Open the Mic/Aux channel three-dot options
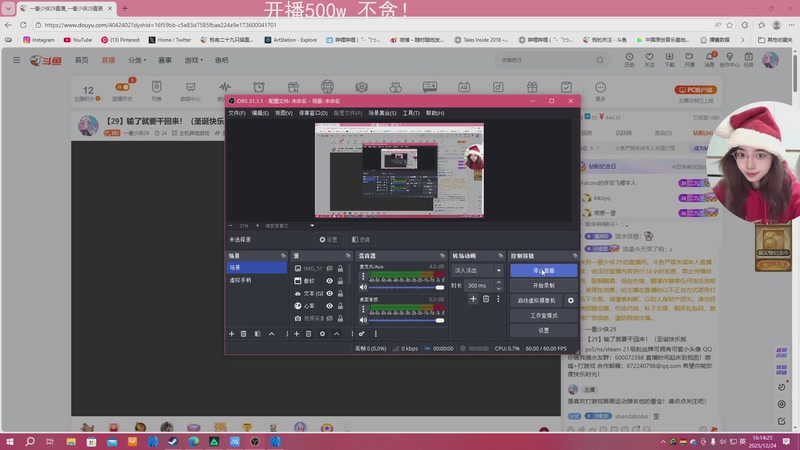 coord(363,276)
